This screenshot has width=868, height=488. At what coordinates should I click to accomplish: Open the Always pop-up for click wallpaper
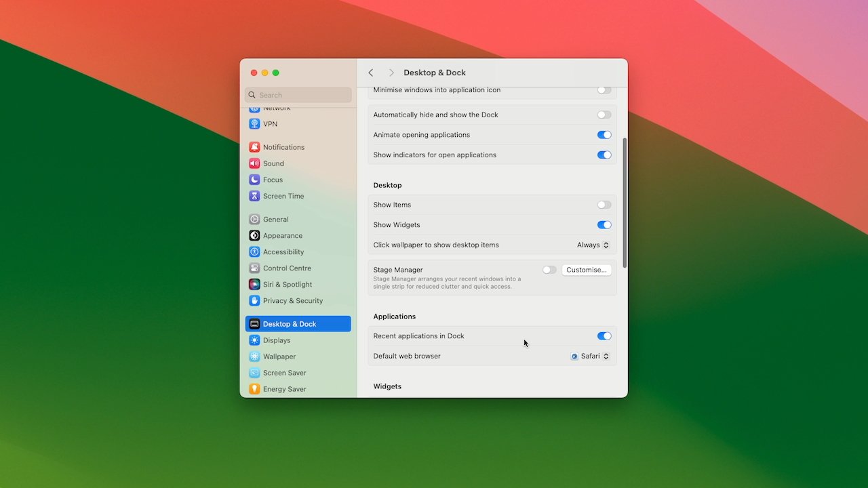(593, 245)
